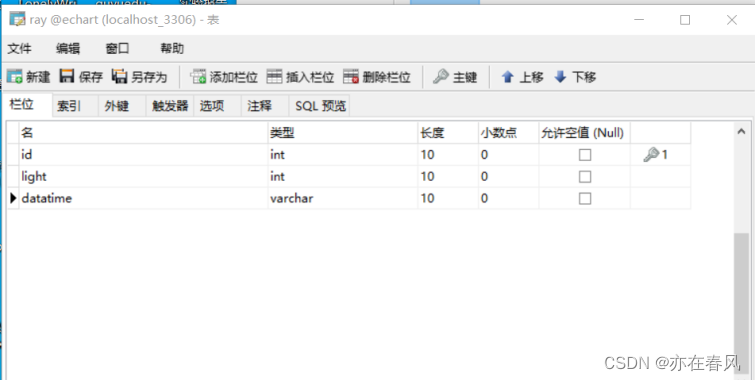Click the 允许空值 (Null) column header
Viewport: 756px width, 381px height.
click(x=584, y=133)
